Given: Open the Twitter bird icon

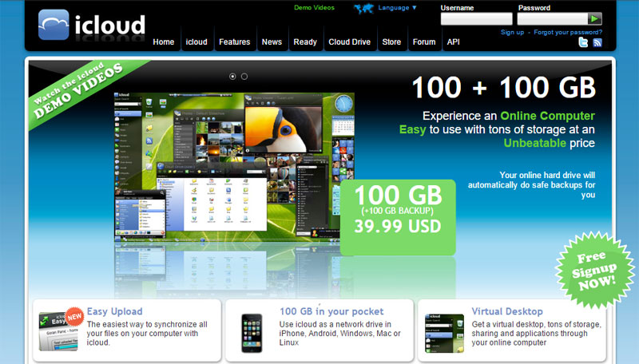Looking at the screenshot, I should point(583,42).
